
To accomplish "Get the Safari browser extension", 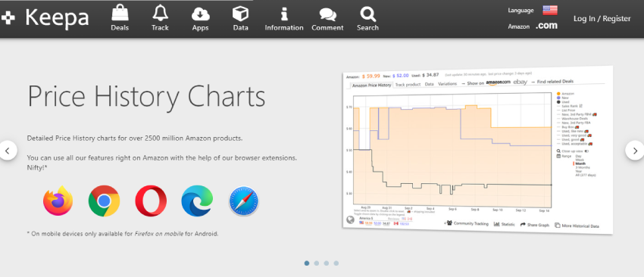I will (244, 201).
